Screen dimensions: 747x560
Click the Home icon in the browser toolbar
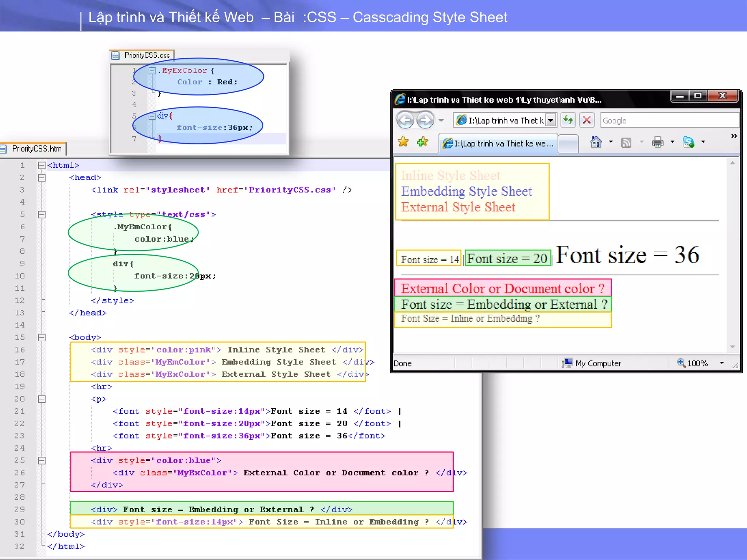click(x=596, y=142)
